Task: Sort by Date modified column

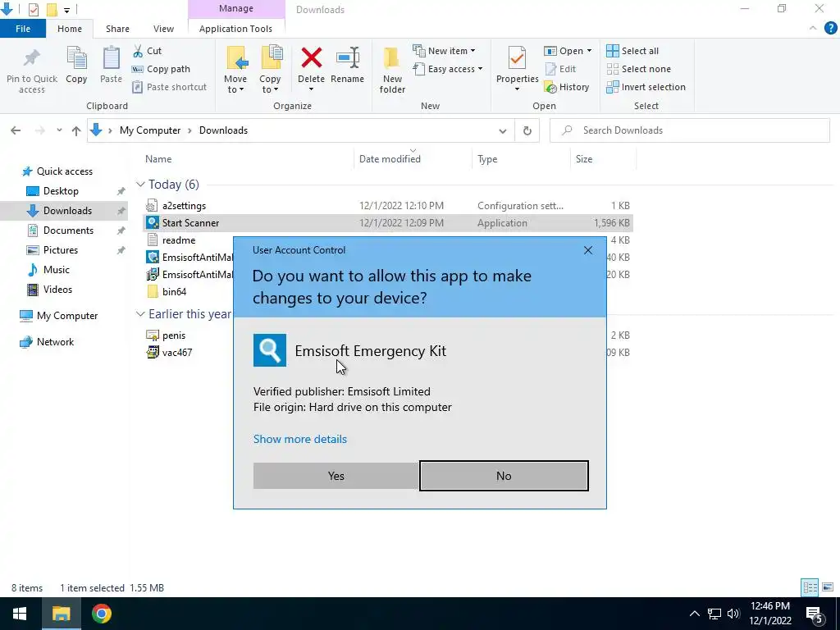Action: tap(390, 159)
